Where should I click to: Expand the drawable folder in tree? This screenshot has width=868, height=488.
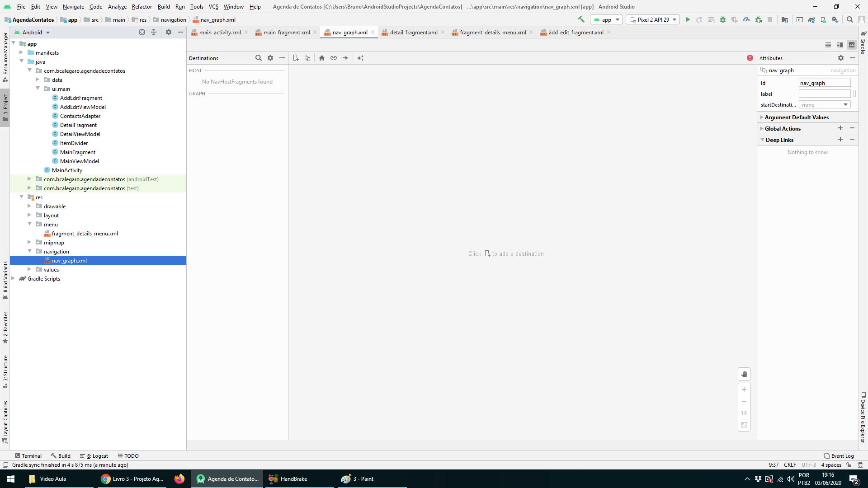[29, 206]
